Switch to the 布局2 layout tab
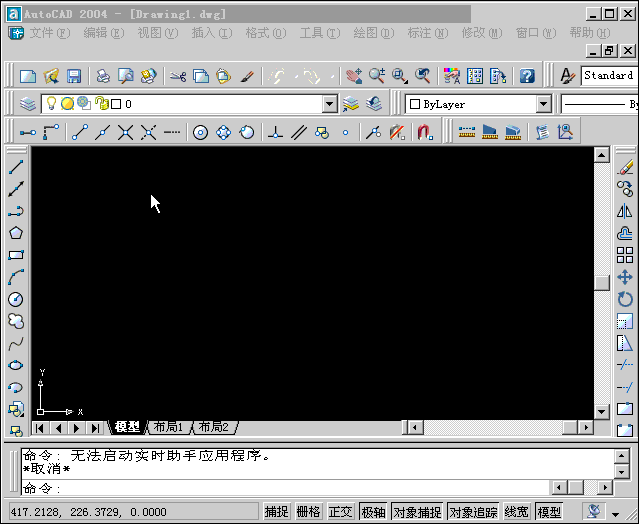Screen dimensions: 639x524 point(214,427)
